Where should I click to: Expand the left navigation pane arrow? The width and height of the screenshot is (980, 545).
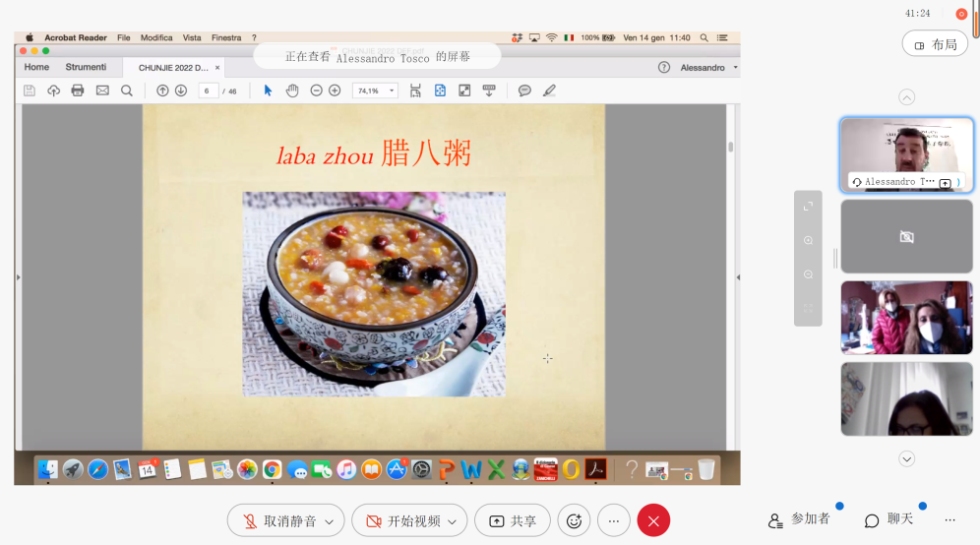tap(18, 277)
